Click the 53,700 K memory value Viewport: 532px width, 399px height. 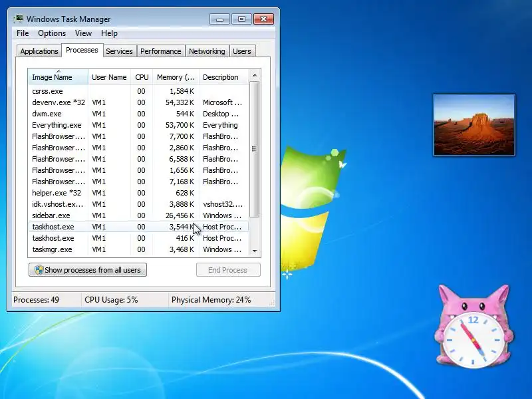pyautogui.click(x=180, y=125)
